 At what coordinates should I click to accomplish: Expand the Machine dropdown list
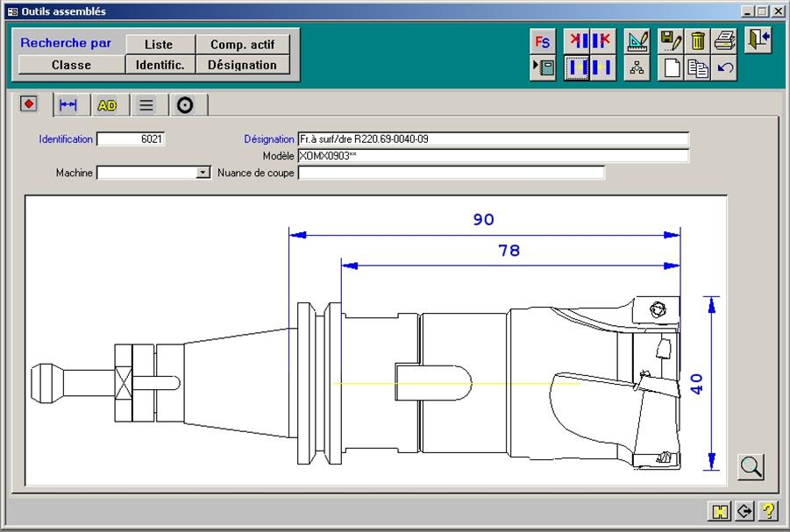203,173
